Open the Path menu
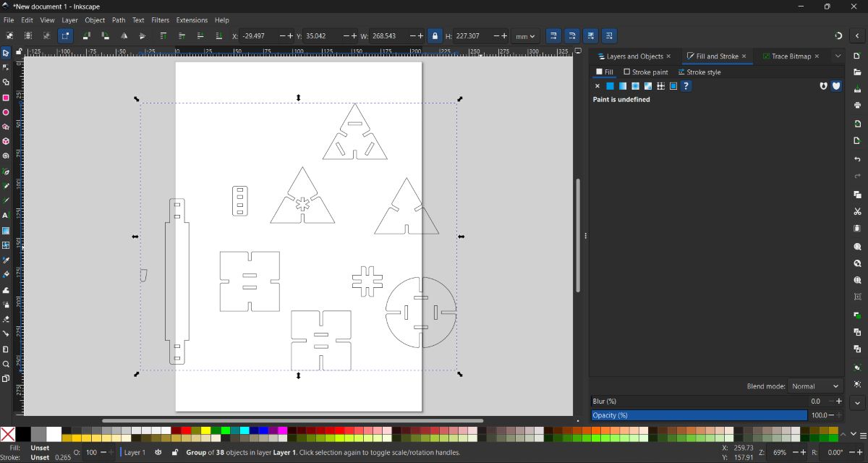868x463 pixels. coord(119,20)
